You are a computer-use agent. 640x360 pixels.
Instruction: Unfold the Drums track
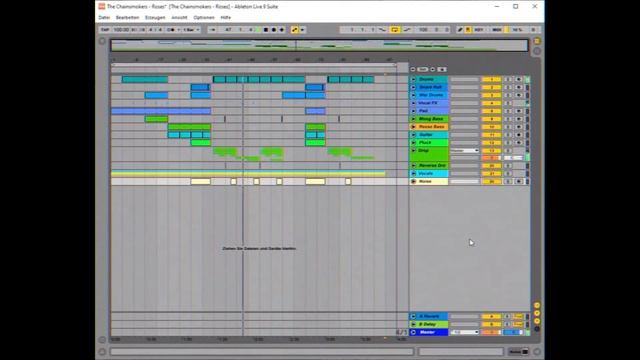413,79
